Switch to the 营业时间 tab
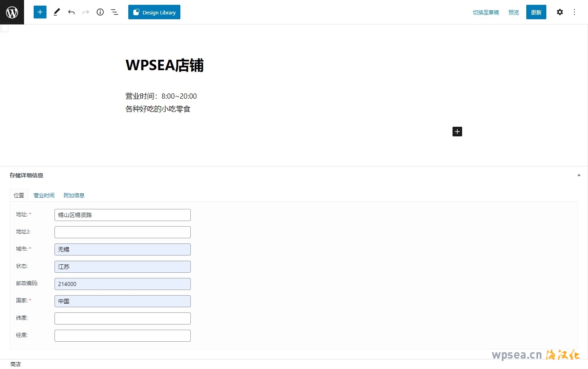 (x=44, y=195)
